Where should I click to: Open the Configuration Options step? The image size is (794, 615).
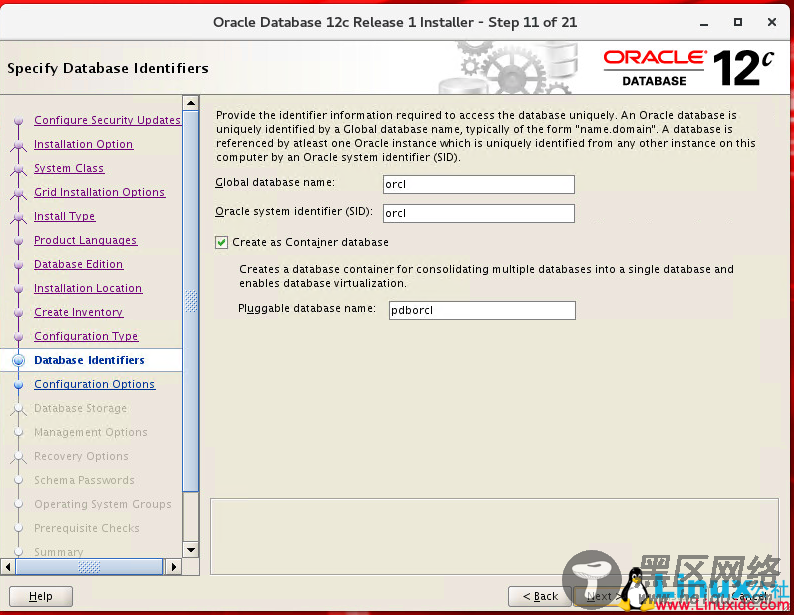tap(95, 384)
